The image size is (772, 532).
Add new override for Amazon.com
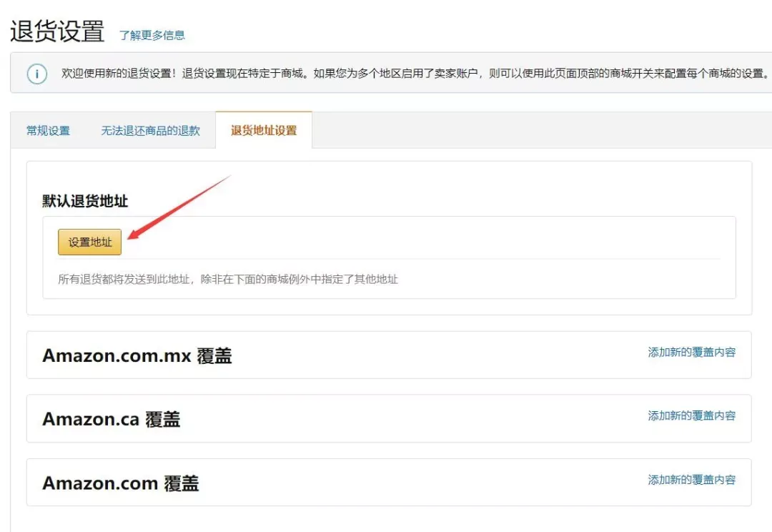(x=692, y=480)
